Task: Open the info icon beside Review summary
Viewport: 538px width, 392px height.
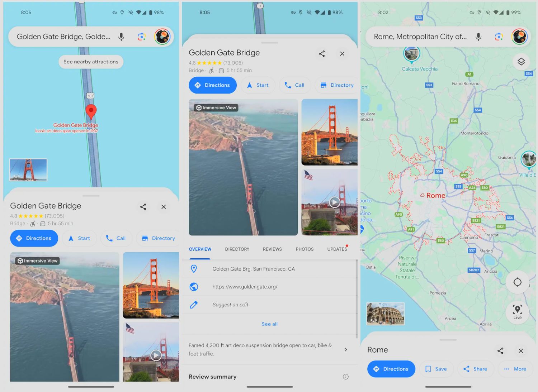Action: (x=345, y=377)
